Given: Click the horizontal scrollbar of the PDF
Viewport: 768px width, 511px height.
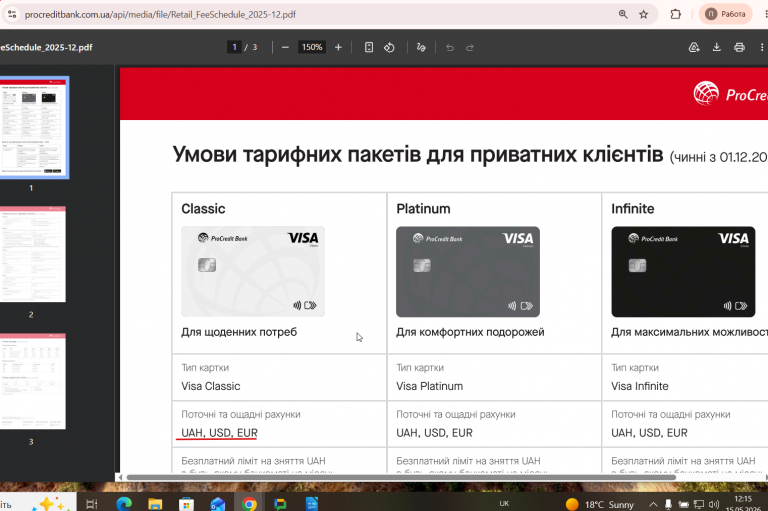Looking at the screenshot, I should click(x=401, y=477).
